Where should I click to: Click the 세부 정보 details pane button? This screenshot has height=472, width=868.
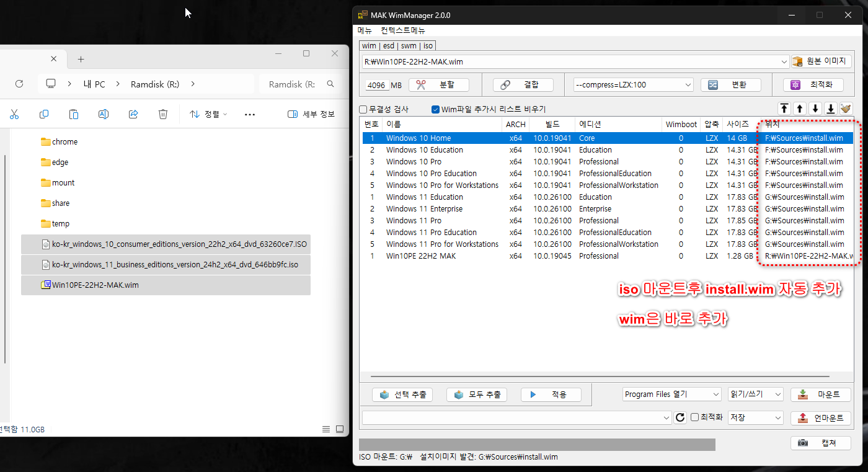pyautogui.click(x=311, y=114)
